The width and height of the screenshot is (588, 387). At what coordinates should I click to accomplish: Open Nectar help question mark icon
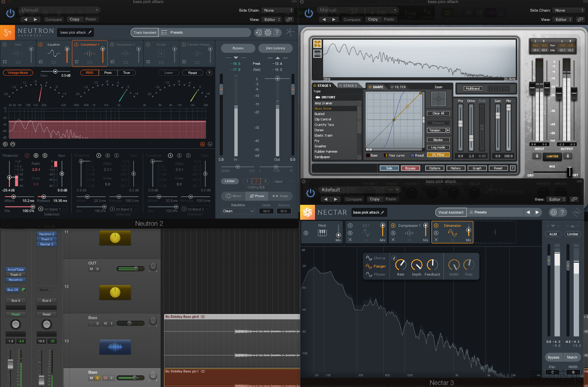click(x=562, y=212)
